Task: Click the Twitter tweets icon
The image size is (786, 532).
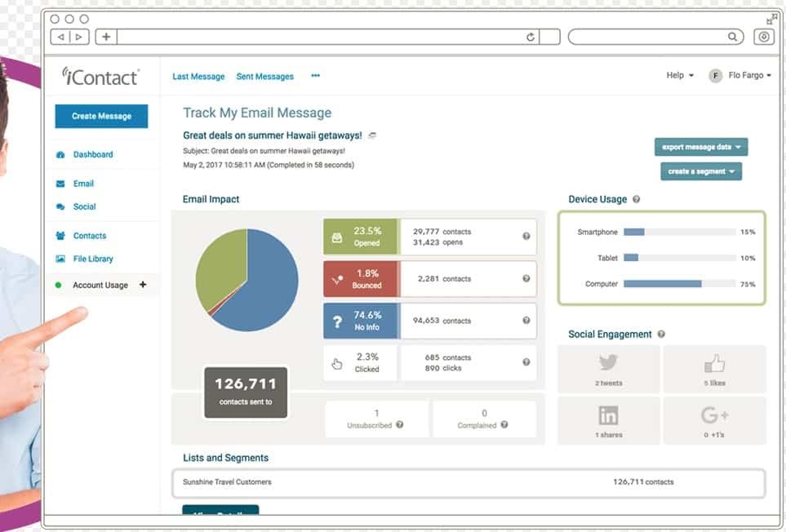Action: coord(608,363)
